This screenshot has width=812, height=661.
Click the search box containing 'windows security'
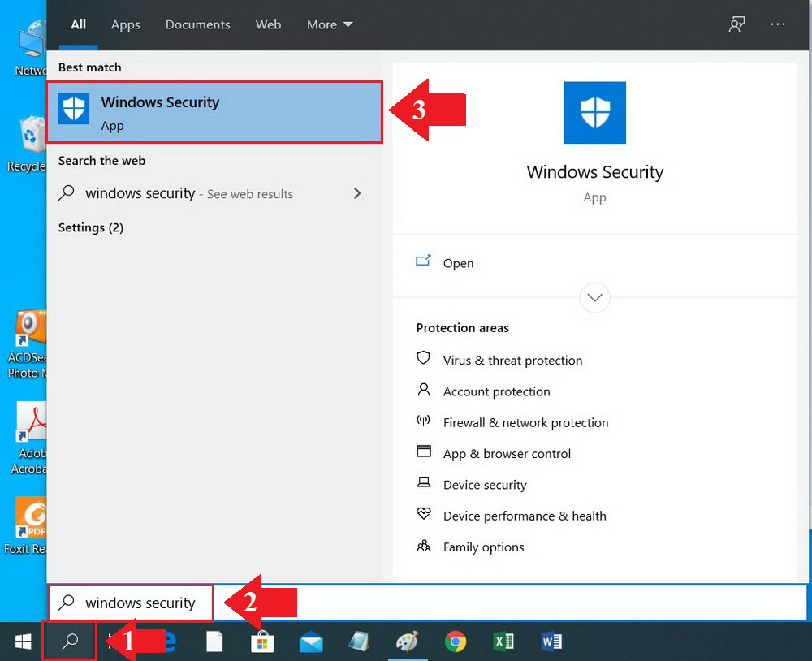(x=428, y=603)
